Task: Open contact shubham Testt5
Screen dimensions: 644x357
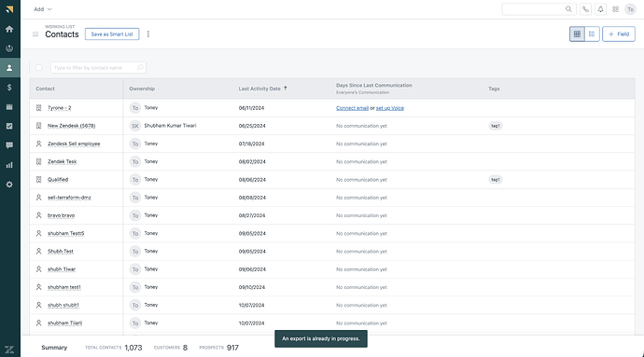Action: [x=65, y=233]
